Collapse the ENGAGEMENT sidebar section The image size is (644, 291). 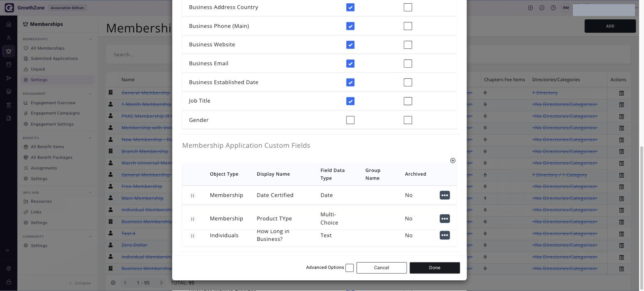tap(90, 94)
